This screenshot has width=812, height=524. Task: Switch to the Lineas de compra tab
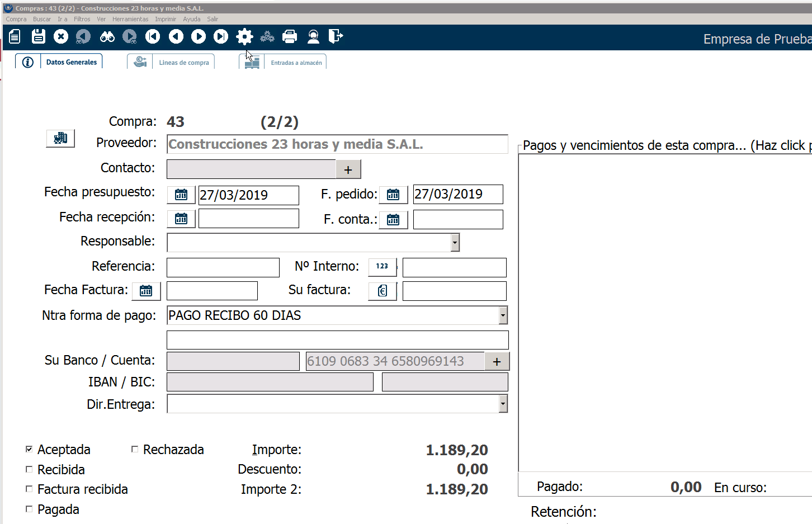coord(183,63)
